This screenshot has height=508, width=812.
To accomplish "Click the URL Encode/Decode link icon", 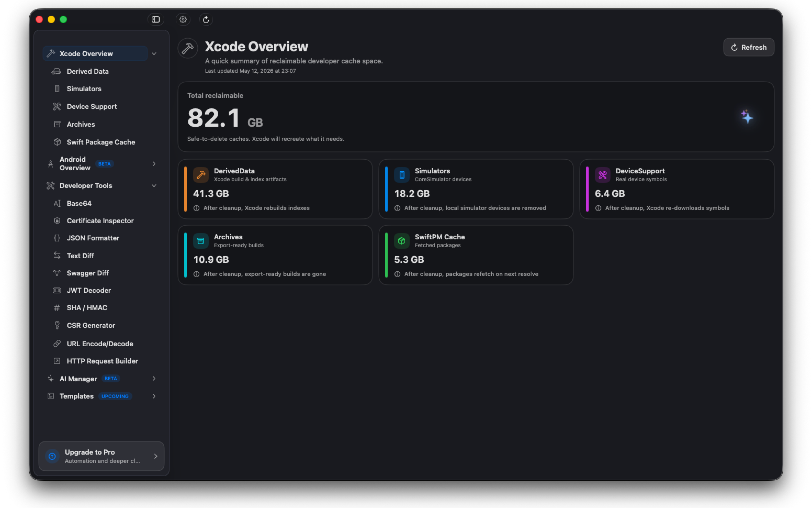I will point(57,343).
